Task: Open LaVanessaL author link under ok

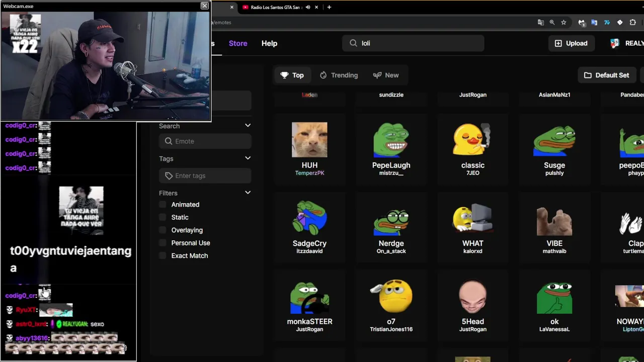Action: click(x=554, y=329)
